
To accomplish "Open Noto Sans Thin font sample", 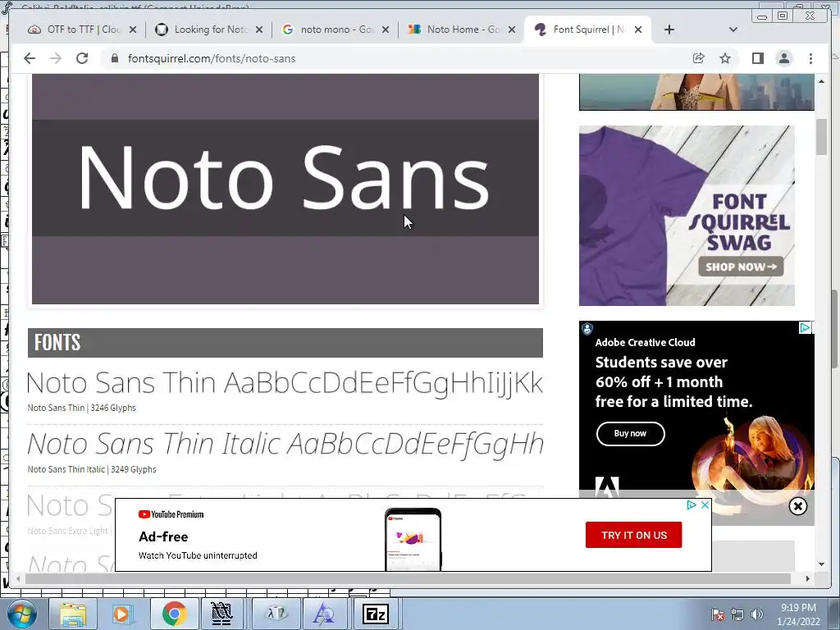I will point(285,383).
